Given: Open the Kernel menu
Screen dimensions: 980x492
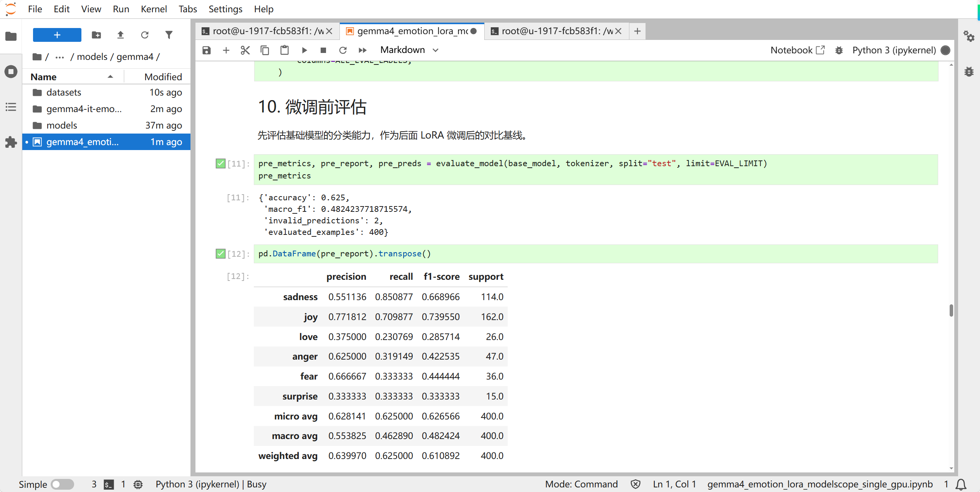Looking at the screenshot, I should click(154, 9).
